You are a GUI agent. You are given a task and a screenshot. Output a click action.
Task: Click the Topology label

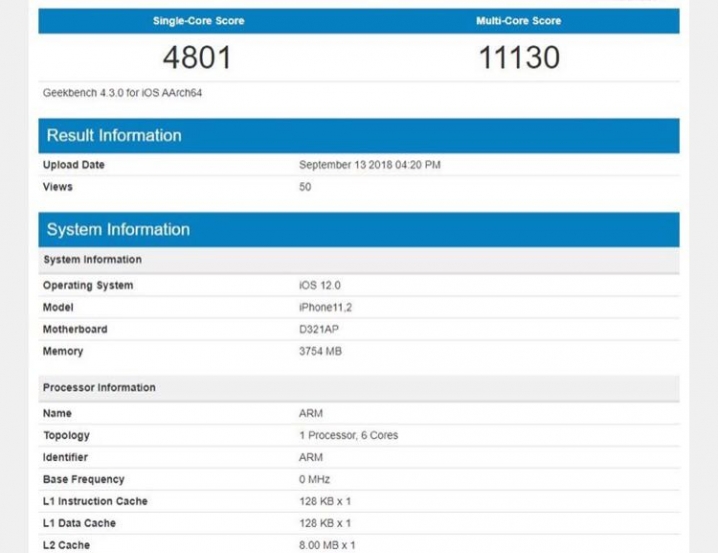pos(67,435)
